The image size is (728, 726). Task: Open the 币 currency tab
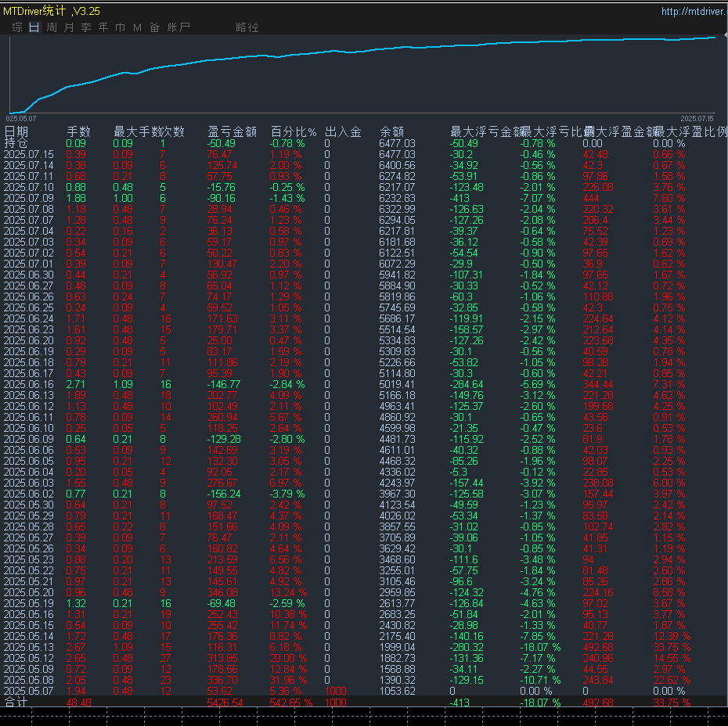tap(121, 27)
